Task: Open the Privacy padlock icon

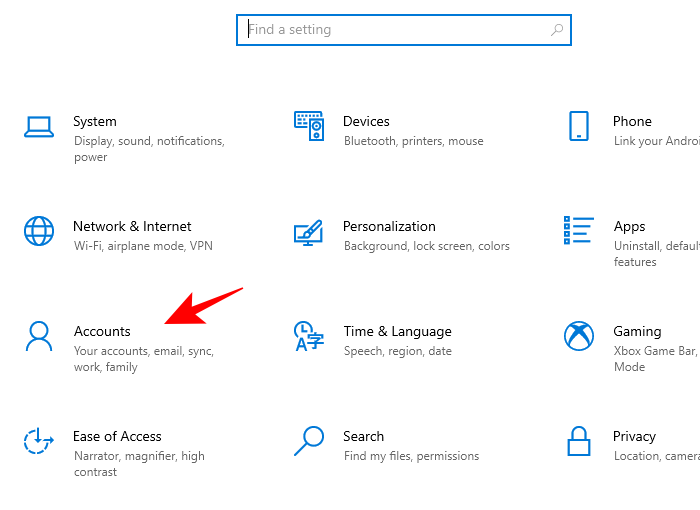Action: pyautogui.click(x=579, y=441)
